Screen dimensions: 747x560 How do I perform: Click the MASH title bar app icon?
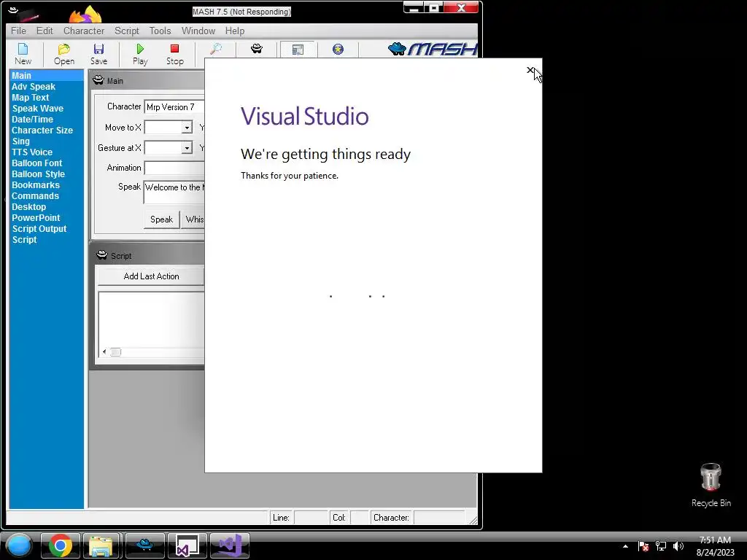[14, 11]
